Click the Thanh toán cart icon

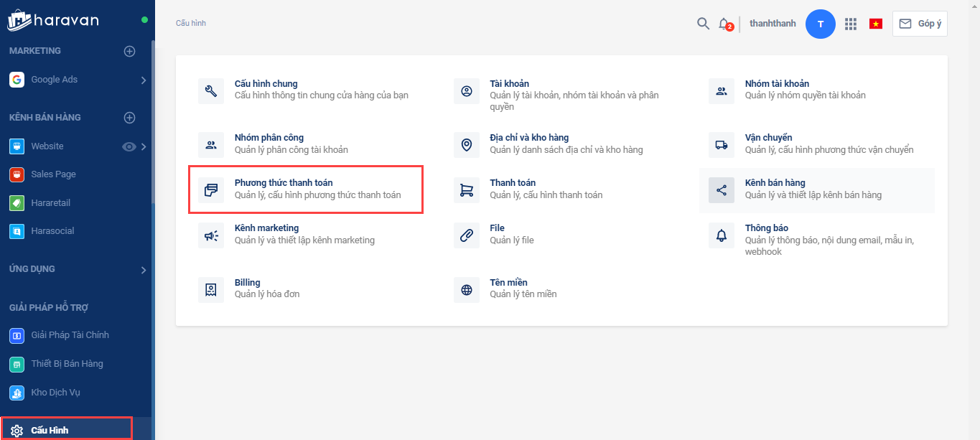tap(467, 190)
